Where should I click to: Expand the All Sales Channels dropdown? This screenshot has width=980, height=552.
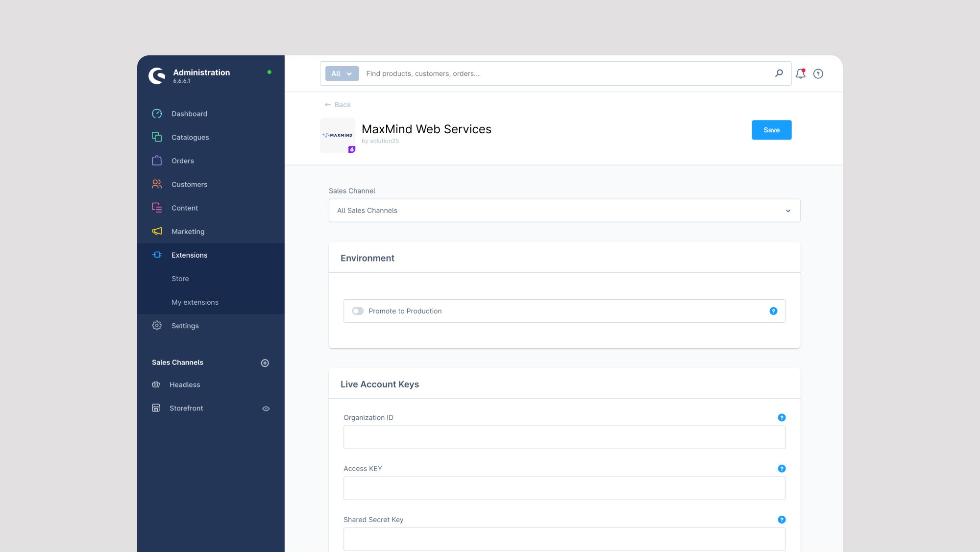click(564, 210)
